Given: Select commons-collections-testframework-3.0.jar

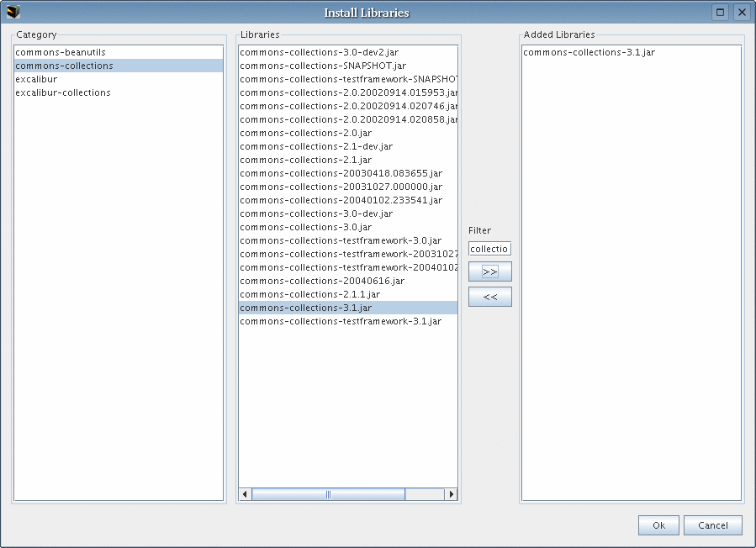Looking at the screenshot, I should coord(347,241).
